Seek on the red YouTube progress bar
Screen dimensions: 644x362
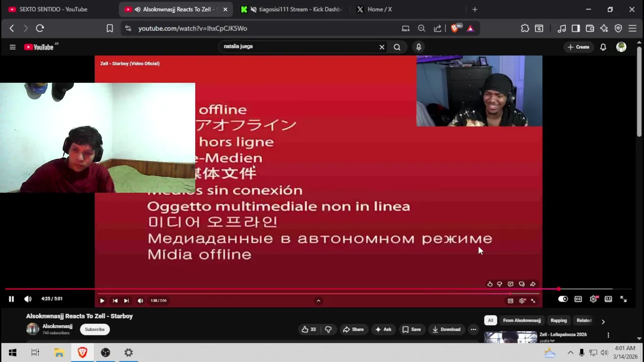[319, 289]
